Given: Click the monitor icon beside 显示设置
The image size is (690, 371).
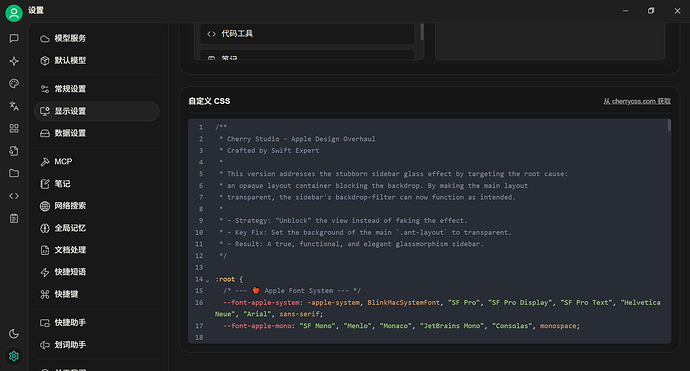Looking at the screenshot, I should coord(45,111).
